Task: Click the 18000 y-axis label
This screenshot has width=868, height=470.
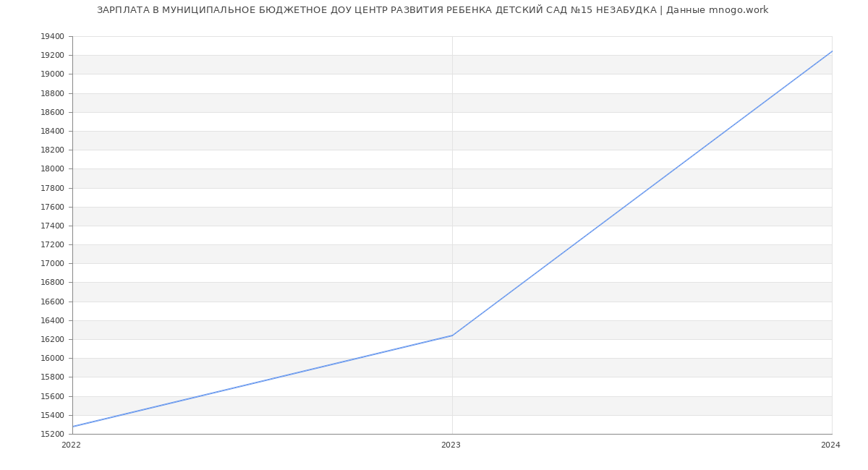Action: [52, 169]
